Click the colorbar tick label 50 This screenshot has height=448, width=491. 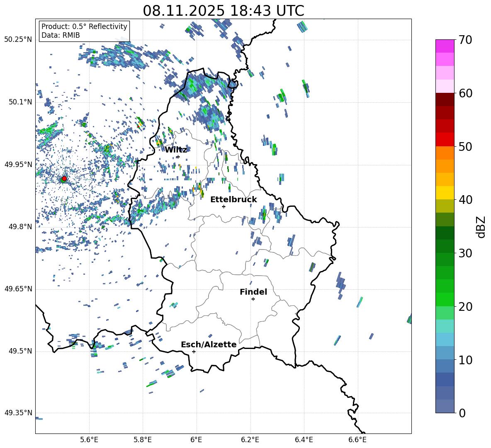click(x=466, y=147)
